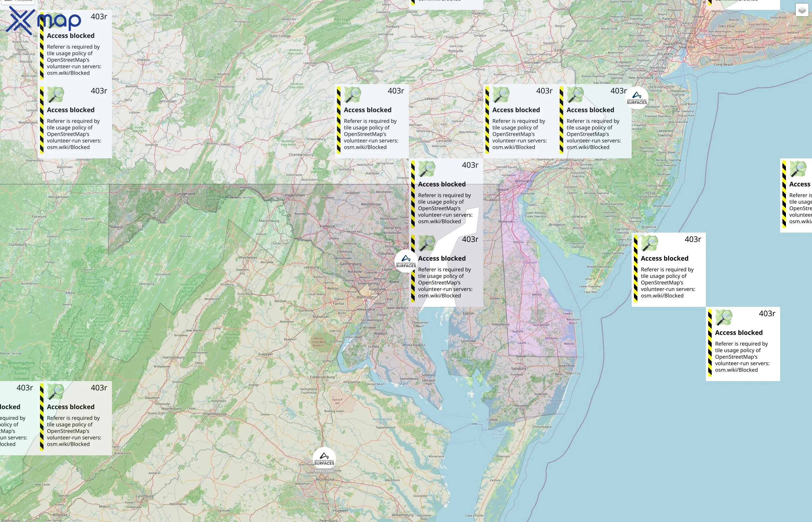812x522 pixels.
Task: Click the Leesburg town label
Action: pyautogui.click(x=311, y=267)
